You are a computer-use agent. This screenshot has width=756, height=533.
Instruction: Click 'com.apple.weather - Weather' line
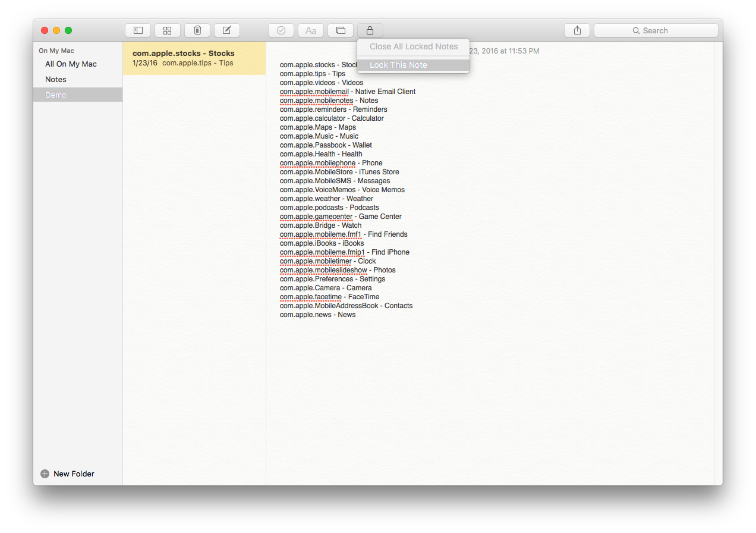tap(327, 199)
